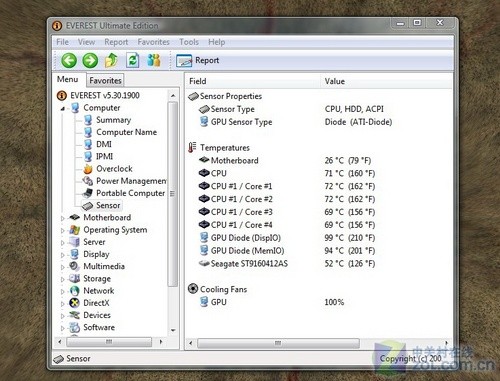Open the Tools menu
500x381 pixels.
pyautogui.click(x=189, y=42)
